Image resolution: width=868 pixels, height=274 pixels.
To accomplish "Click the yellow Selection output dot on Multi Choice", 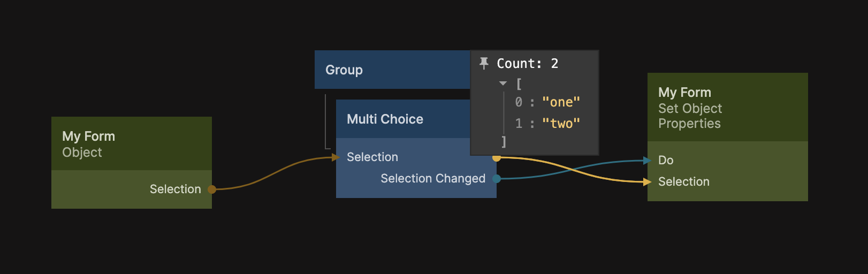I will point(497,158).
